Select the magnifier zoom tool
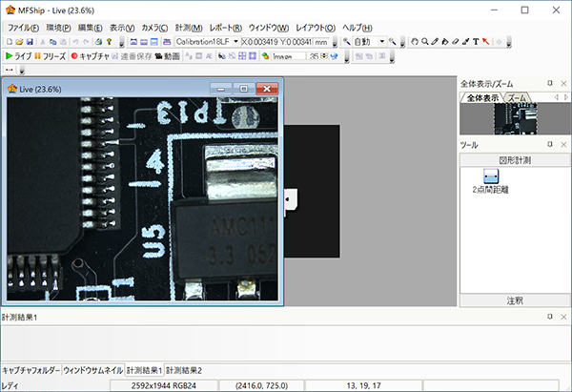This screenshot has width=572, height=392. (425, 42)
